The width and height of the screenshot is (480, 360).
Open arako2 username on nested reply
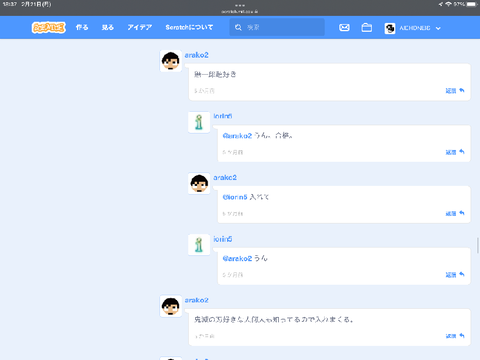[x=225, y=178]
